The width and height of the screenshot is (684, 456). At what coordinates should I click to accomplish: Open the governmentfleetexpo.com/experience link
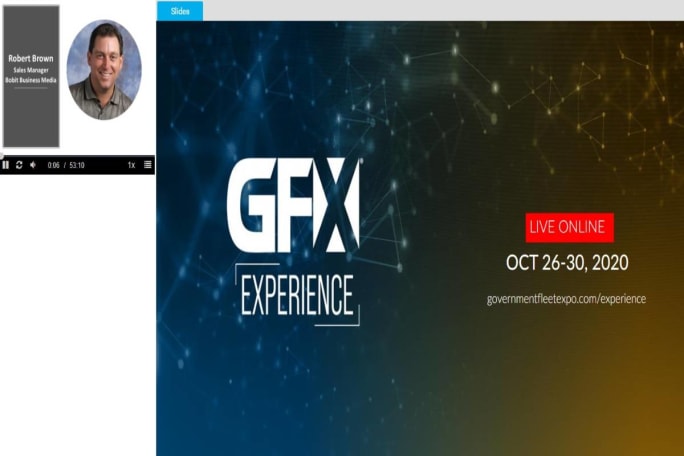click(x=566, y=299)
